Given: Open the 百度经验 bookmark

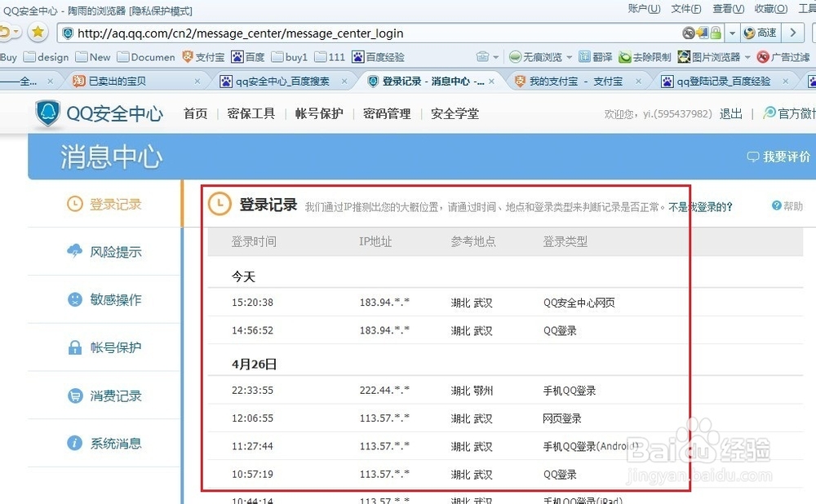Looking at the screenshot, I should [379, 57].
